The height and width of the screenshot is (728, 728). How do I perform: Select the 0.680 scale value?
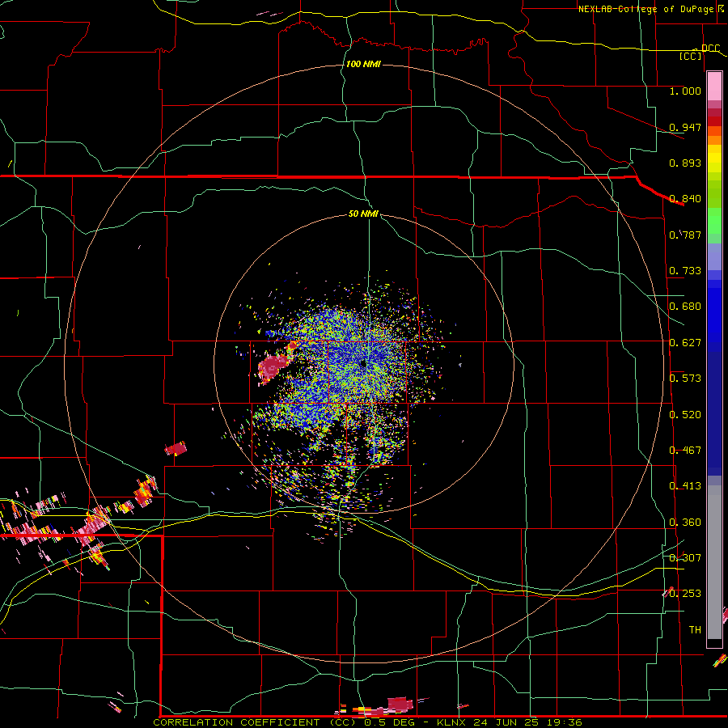pyautogui.click(x=685, y=306)
